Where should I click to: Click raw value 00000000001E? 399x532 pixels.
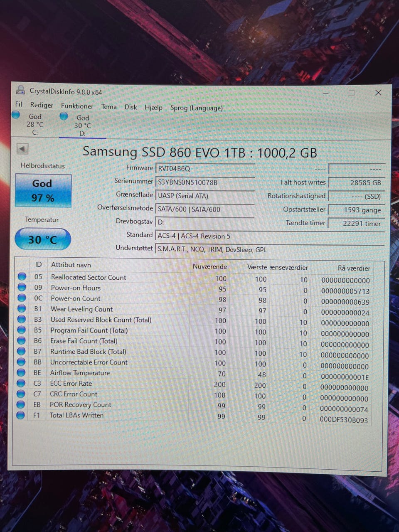[x=345, y=377]
